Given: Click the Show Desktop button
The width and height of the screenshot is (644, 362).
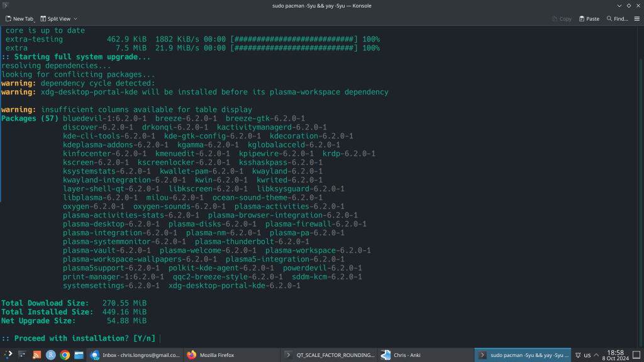Looking at the screenshot, I should [x=637, y=355].
